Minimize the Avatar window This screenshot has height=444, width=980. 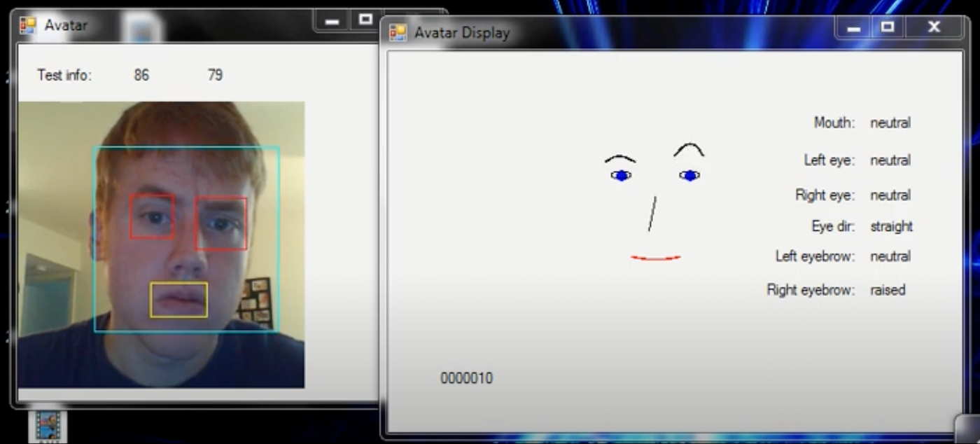click(332, 20)
